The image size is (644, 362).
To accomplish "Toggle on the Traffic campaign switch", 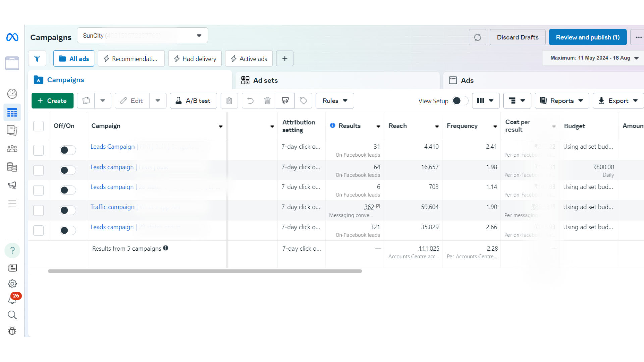I will coord(68,210).
